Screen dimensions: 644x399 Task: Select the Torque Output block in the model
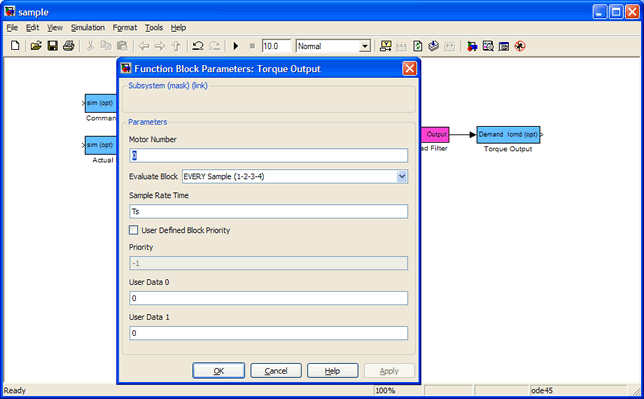tap(508, 134)
